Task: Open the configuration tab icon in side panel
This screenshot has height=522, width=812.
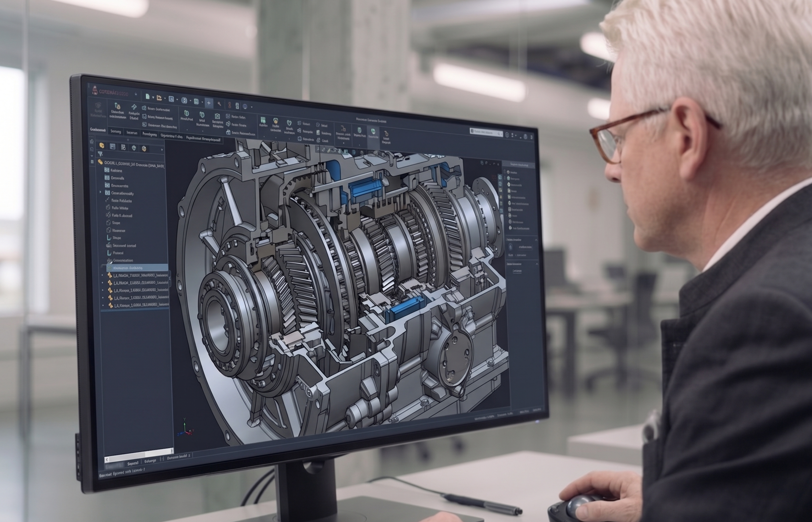Action: (123, 147)
